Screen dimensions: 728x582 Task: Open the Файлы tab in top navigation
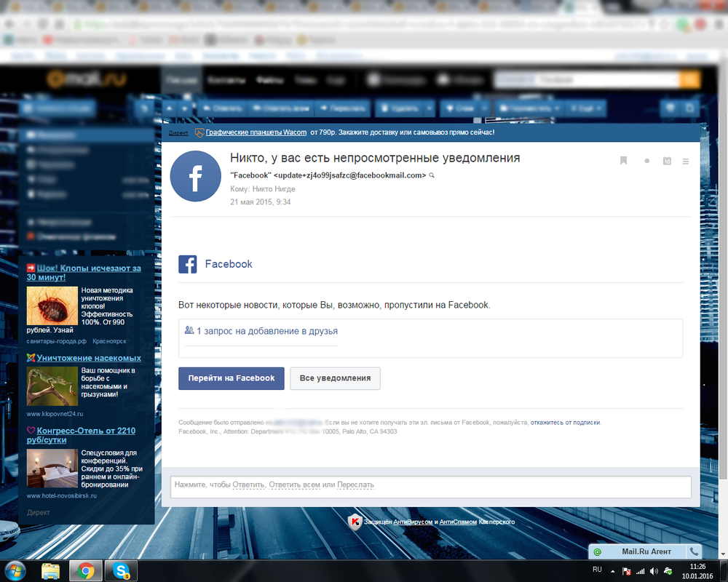[x=269, y=80]
